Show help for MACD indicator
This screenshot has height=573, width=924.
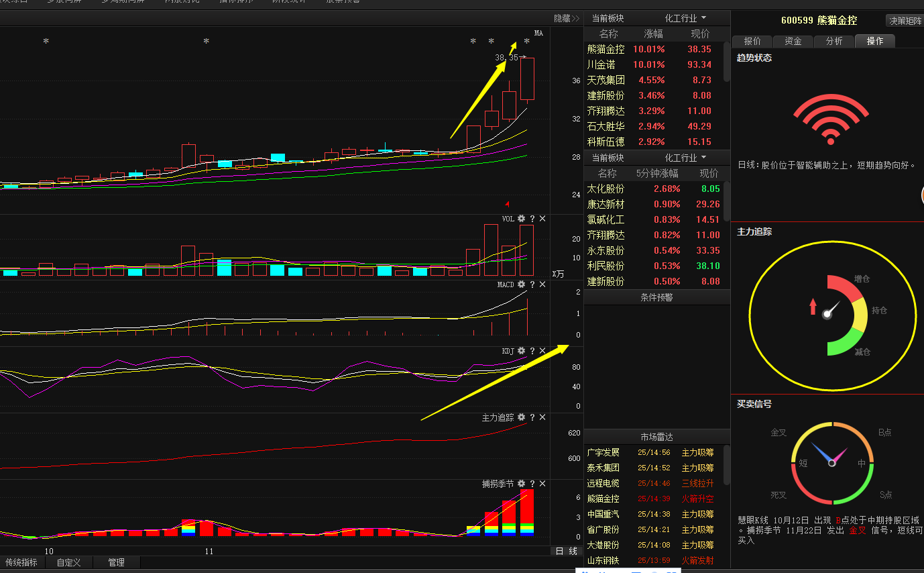(532, 284)
